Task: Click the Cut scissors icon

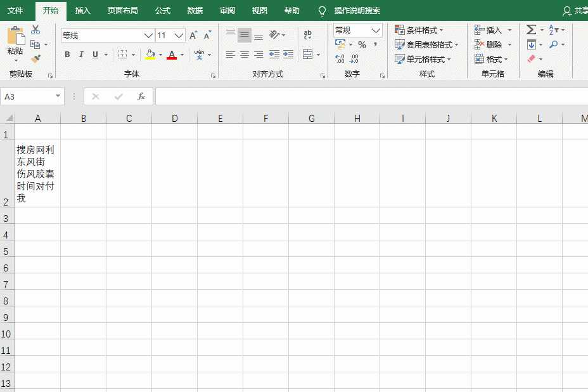Action: point(35,30)
